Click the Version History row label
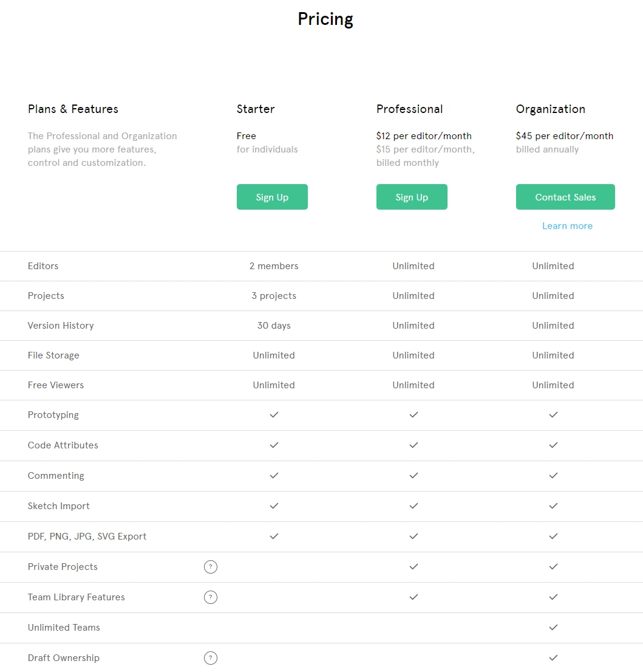 [x=61, y=326]
